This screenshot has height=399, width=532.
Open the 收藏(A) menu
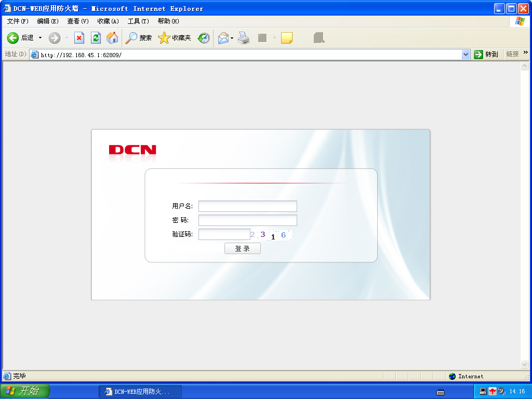click(x=108, y=21)
